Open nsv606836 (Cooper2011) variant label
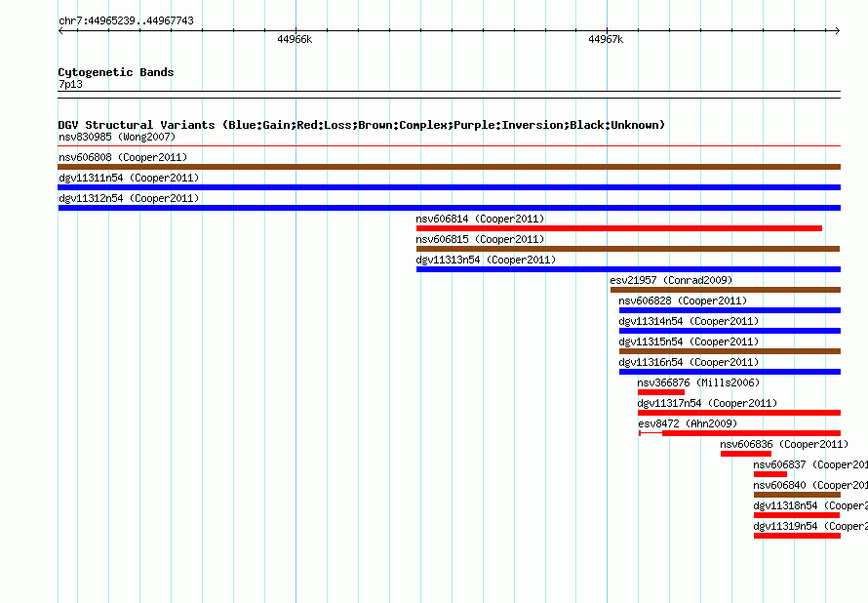The image size is (868, 603). (784, 444)
